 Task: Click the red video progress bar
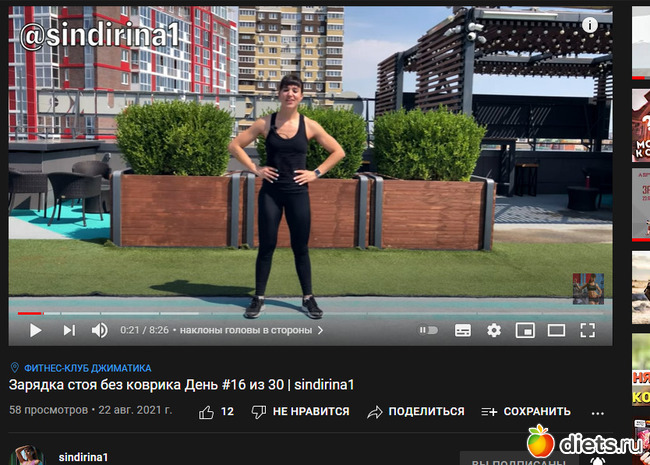(29, 313)
